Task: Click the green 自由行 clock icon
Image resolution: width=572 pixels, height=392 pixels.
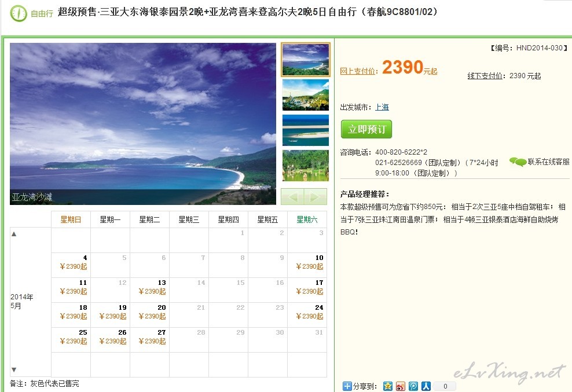Action: click(19, 13)
